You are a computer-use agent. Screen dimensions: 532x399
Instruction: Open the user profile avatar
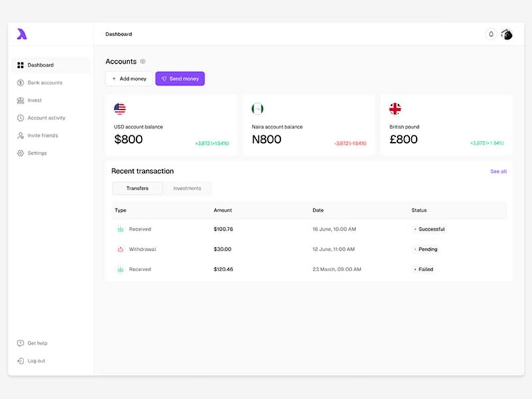[507, 34]
